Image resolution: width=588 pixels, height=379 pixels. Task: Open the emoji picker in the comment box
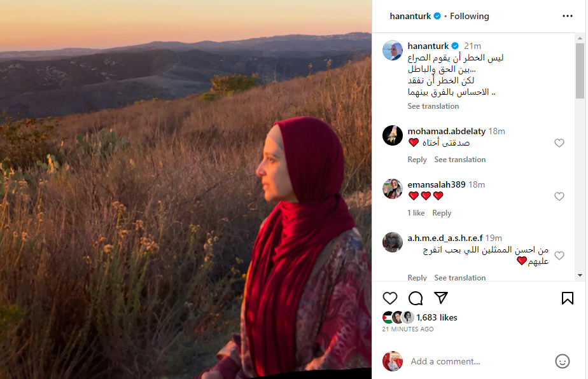pos(562,361)
